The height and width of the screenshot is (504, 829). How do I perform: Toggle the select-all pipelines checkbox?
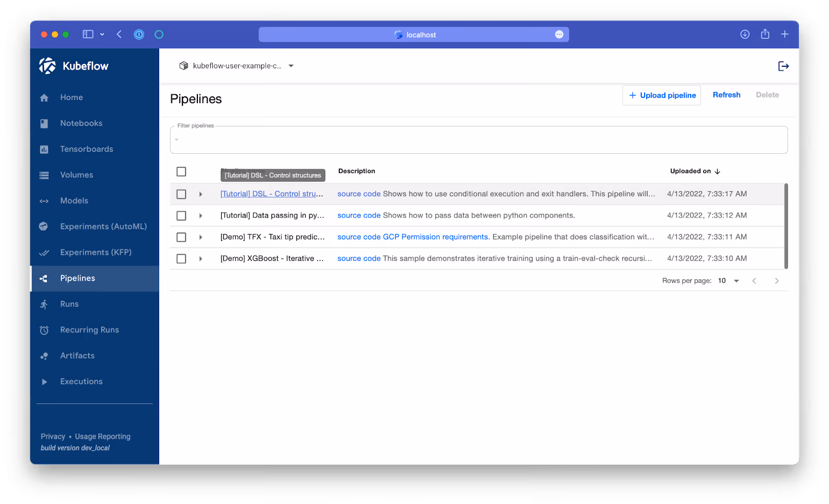(x=181, y=171)
